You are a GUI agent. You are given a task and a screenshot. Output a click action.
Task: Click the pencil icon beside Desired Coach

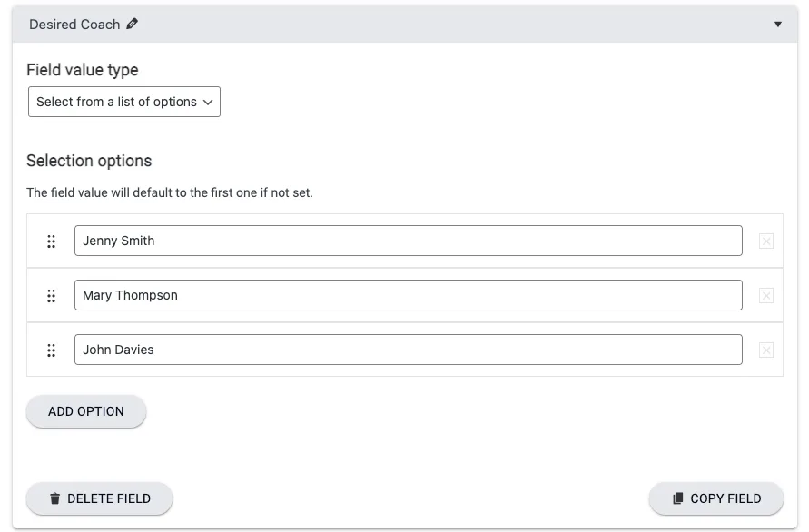[133, 25]
